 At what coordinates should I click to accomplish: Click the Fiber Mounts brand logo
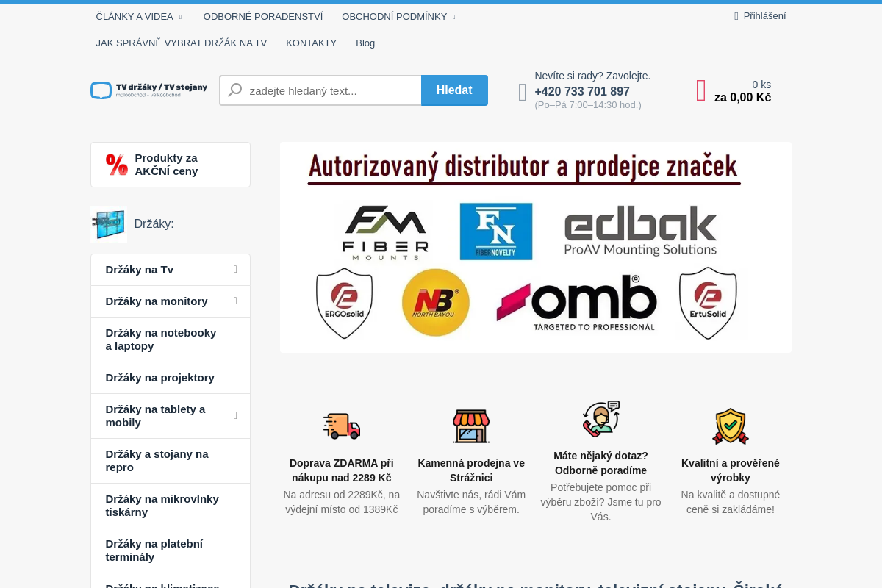tap(385, 232)
